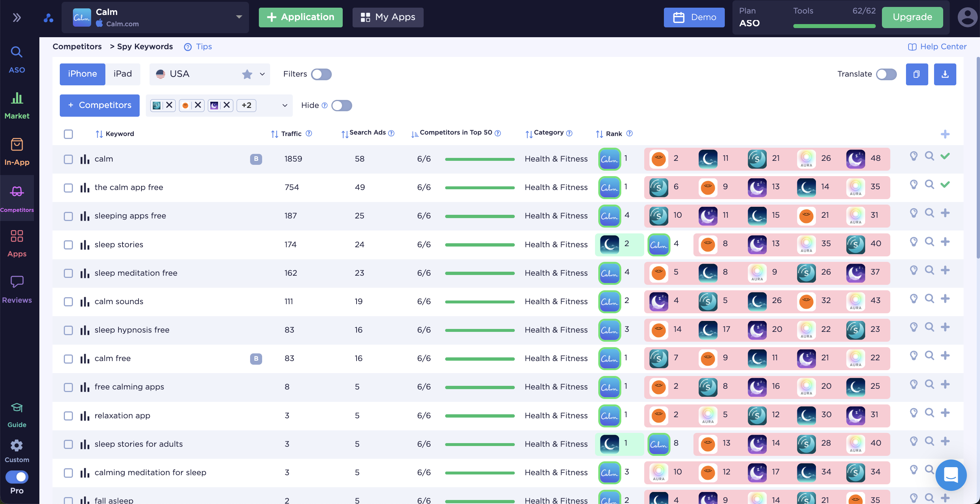Expand the selected competitors dropdown arrow

coord(285,105)
